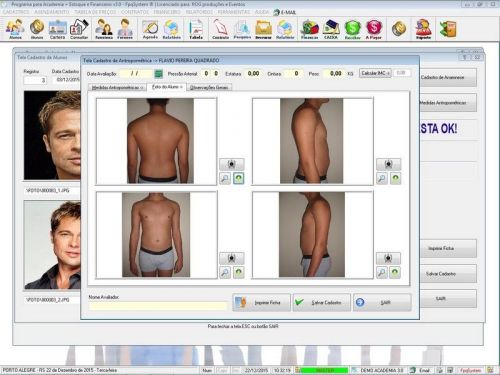Click the red A Pagar dollar icon
Image resolution: width=500 pixels, height=375 pixels.
pos(374,29)
